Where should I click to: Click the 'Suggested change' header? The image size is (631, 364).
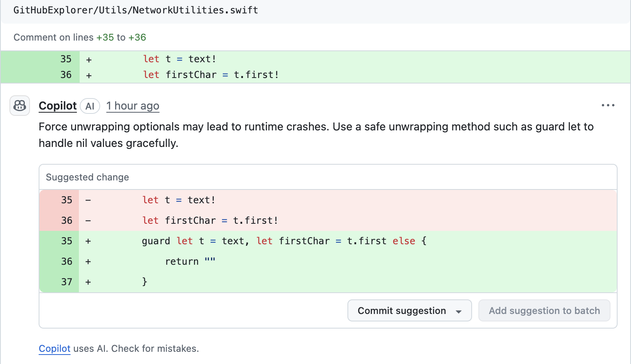coord(88,177)
